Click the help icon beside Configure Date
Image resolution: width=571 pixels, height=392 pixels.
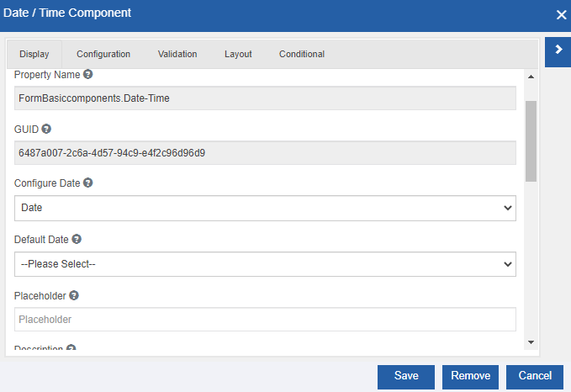(x=87, y=183)
